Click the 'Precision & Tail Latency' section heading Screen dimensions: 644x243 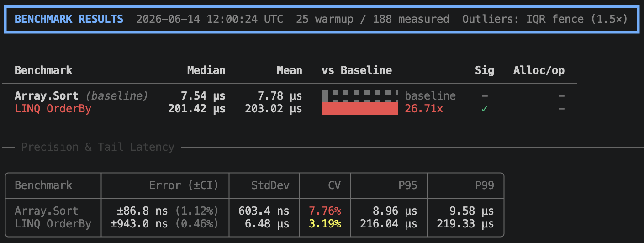[x=98, y=147]
